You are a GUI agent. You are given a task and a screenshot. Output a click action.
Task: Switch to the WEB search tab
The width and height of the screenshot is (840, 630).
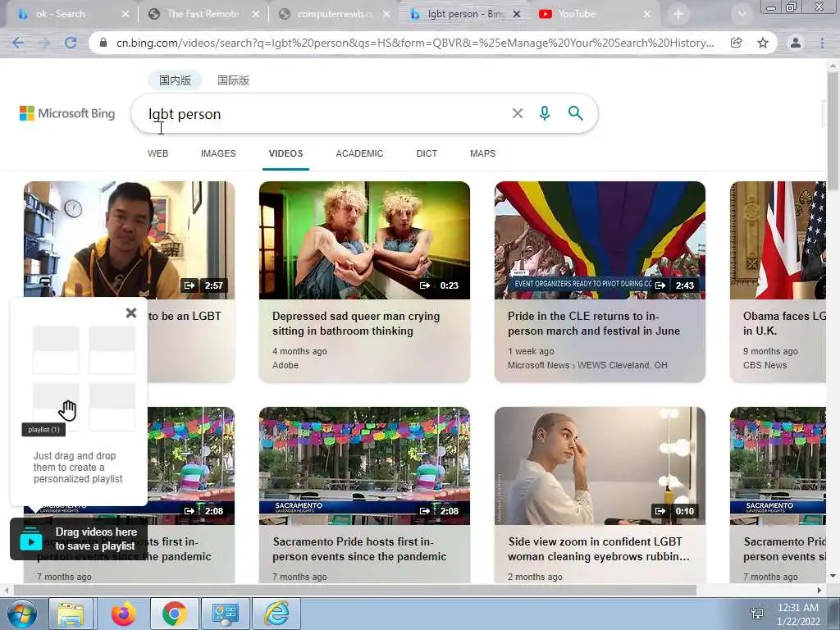pos(157,153)
